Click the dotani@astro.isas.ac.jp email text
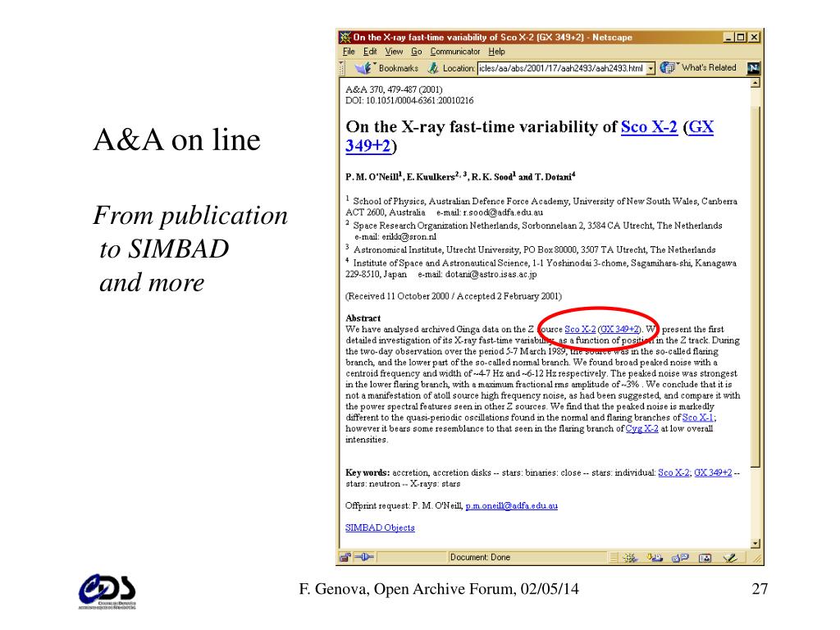840x630 pixels. tap(491, 274)
